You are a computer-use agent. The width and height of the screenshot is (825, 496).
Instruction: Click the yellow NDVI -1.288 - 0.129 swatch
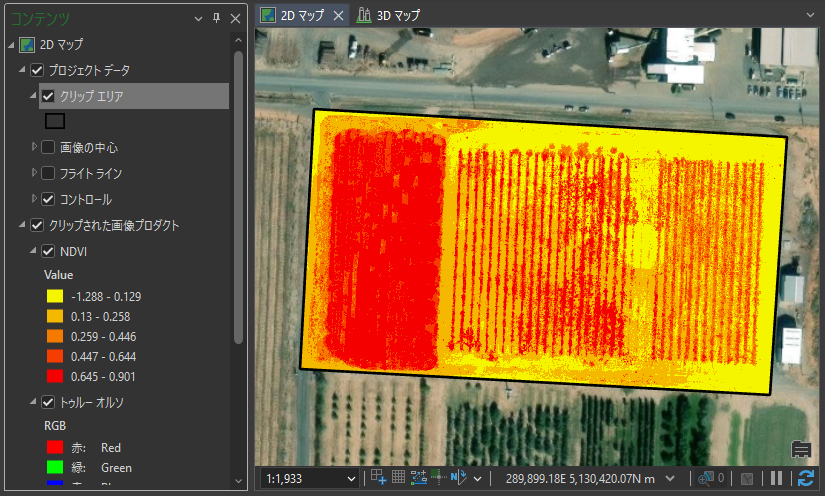pyautogui.click(x=54, y=296)
